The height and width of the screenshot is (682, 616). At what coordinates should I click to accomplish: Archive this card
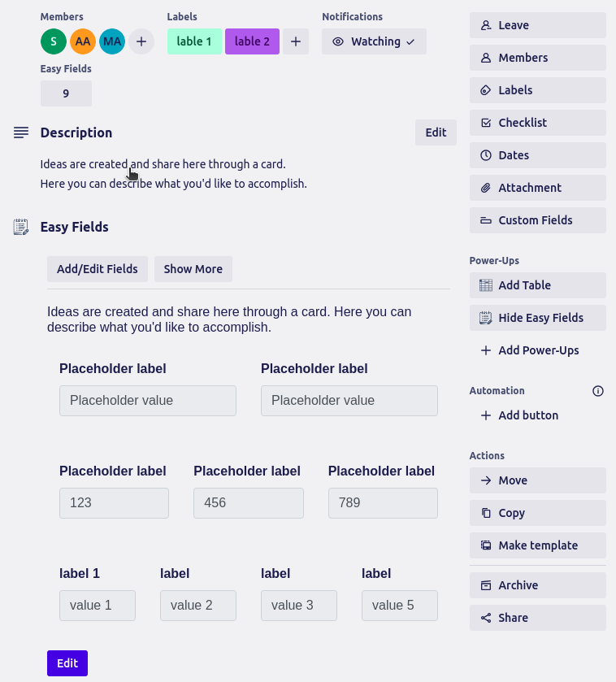coord(538,585)
